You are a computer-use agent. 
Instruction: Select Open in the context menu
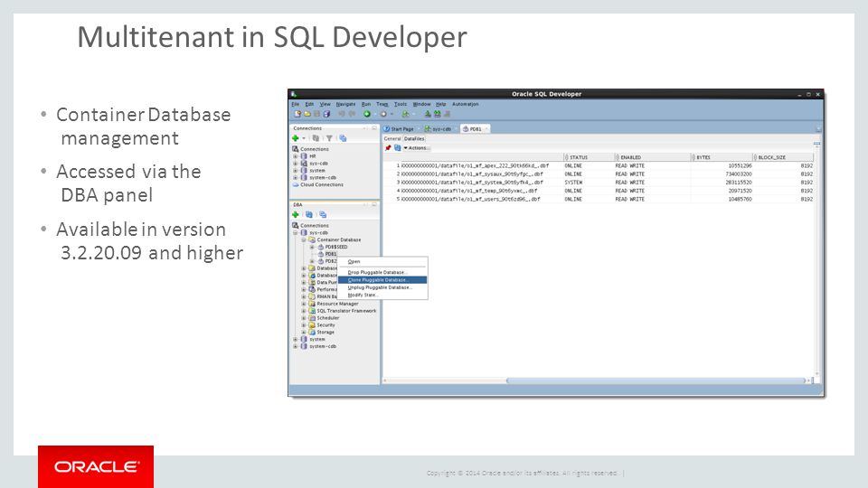(x=382, y=262)
